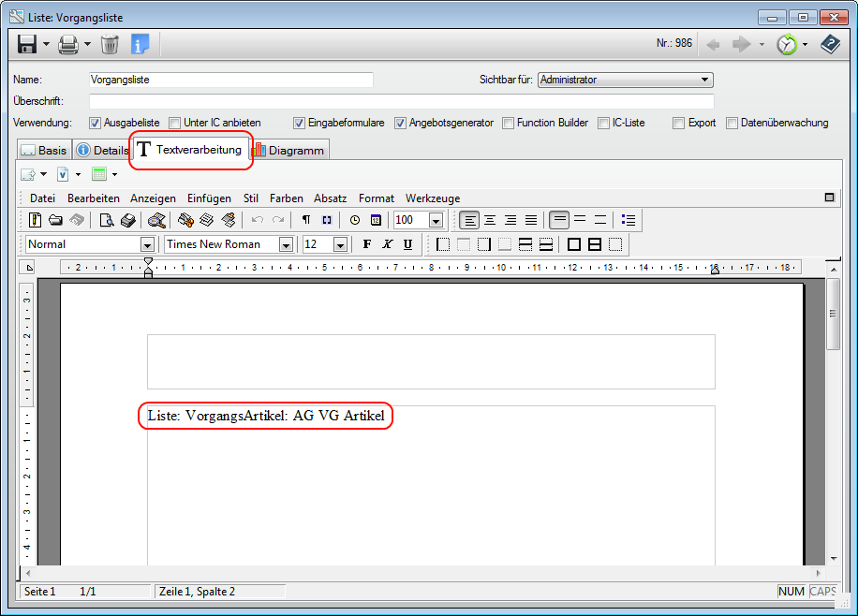This screenshot has width=858, height=616.
Task: Open the Einfügen menu
Action: [x=209, y=198]
